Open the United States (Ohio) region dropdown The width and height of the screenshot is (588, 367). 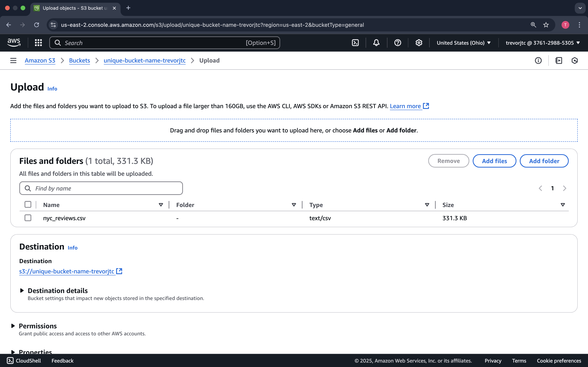coord(463,43)
